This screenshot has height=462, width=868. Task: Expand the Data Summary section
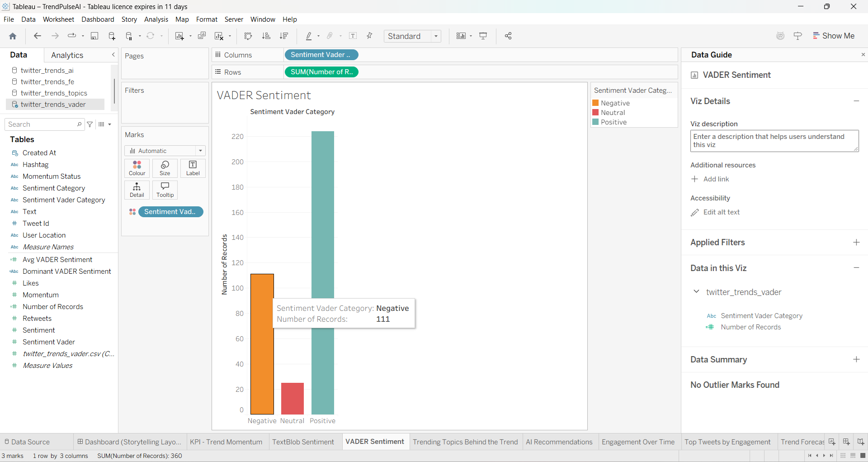pos(856,359)
